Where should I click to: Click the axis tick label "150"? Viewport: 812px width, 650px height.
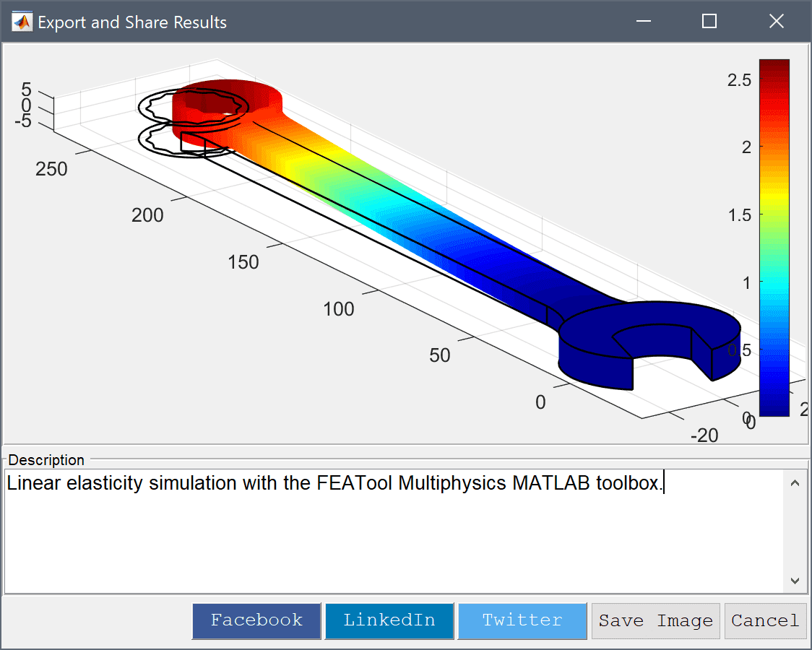tap(243, 262)
